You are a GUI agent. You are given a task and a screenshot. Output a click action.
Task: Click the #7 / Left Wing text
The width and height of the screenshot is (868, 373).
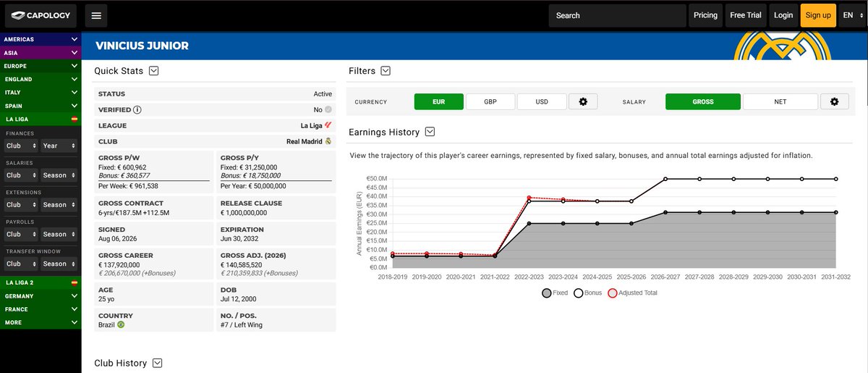tap(242, 324)
